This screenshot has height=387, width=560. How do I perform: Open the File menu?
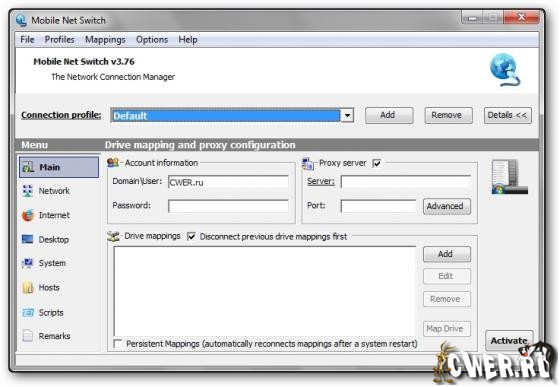coord(28,40)
